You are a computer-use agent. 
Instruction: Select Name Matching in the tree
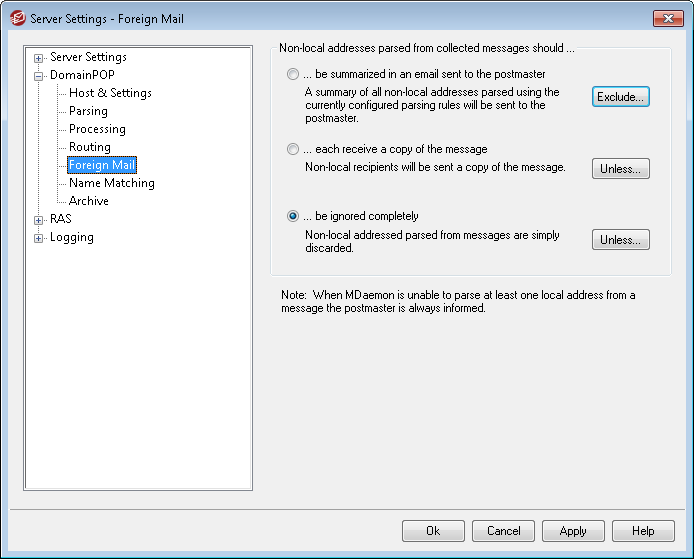pyautogui.click(x=111, y=183)
